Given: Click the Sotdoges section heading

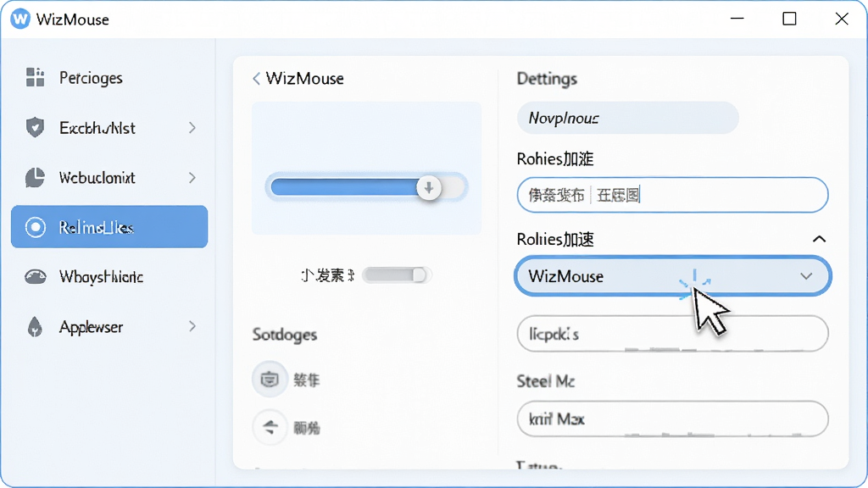Looking at the screenshot, I should point(285,335).
